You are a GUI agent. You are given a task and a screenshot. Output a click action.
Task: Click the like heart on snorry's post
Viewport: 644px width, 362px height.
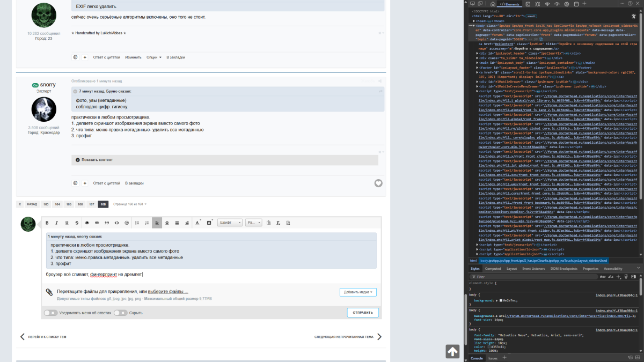[378, 183]
